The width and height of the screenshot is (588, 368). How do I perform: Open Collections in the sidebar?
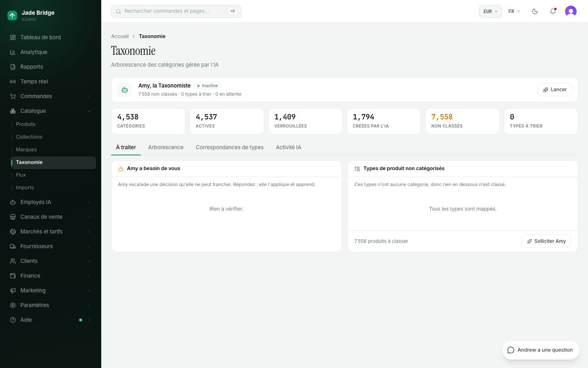tap(29, 137)
